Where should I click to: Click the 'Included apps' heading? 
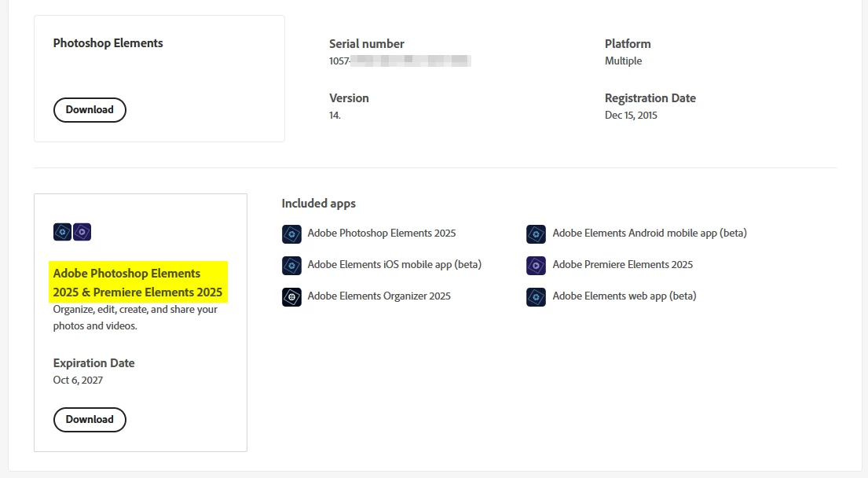coord(319,204)
